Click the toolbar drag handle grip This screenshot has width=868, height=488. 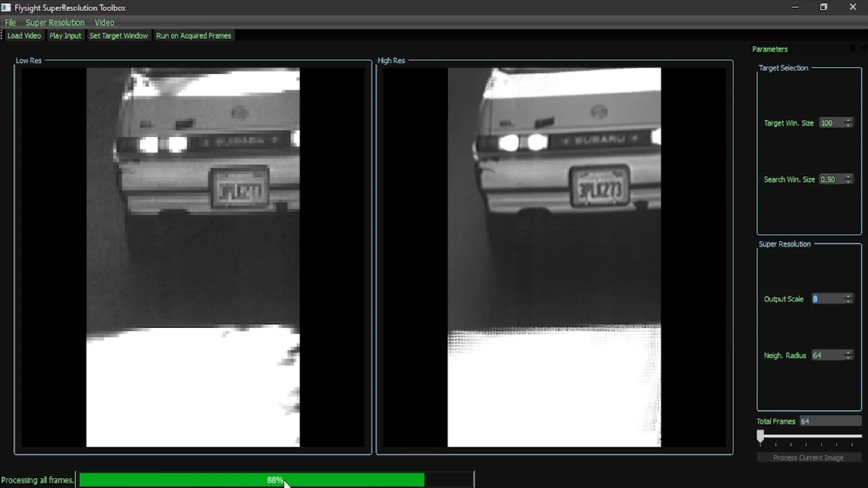click(2, 35)
